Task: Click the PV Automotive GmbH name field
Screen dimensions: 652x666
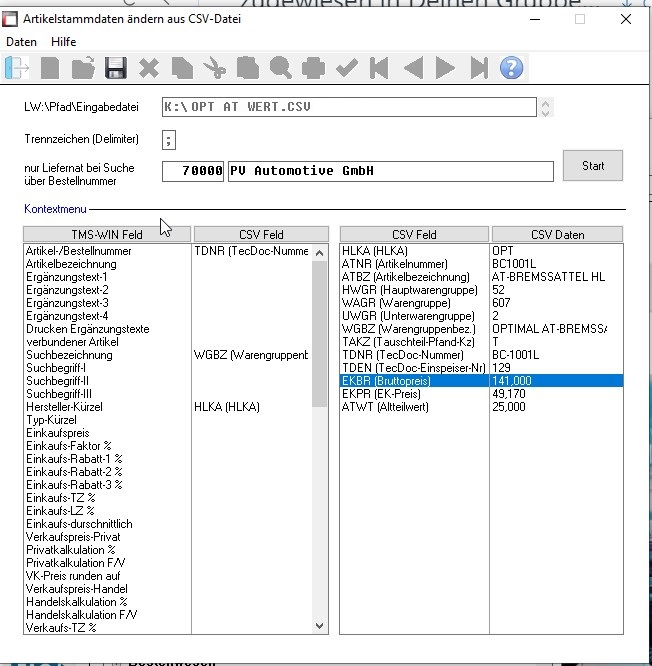Action: pyautogui.click(x=391, y=171)
